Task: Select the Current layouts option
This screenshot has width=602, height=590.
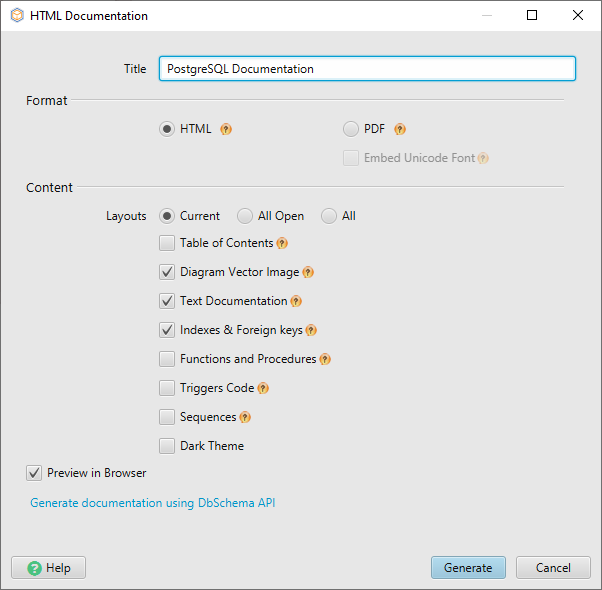Action: point(167,216)
